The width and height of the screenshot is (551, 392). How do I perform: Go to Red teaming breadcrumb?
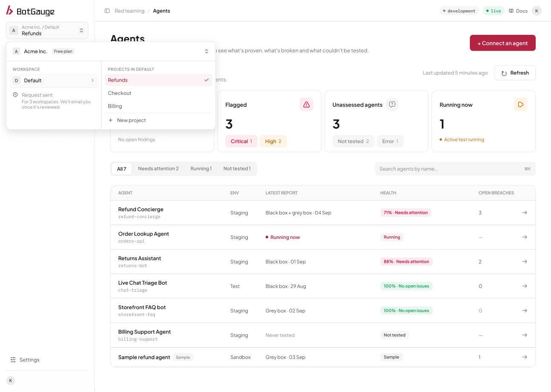(x=130, y=11)
